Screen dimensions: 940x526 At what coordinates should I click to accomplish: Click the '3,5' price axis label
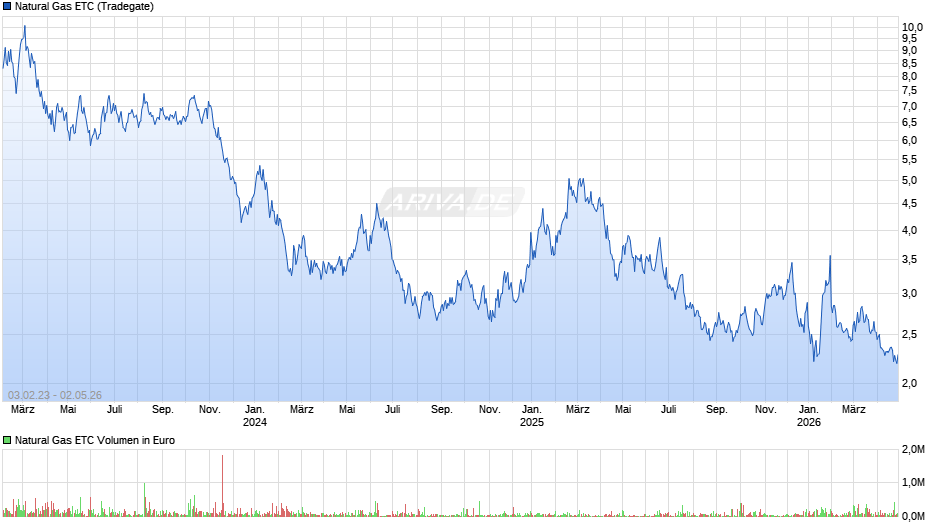coord(909,260)
